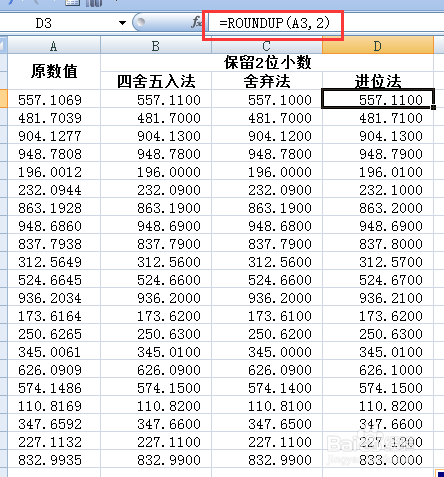Select cell containing 557.1000
This screenshot has width=444, height=477.
click(x=267, y=100)
